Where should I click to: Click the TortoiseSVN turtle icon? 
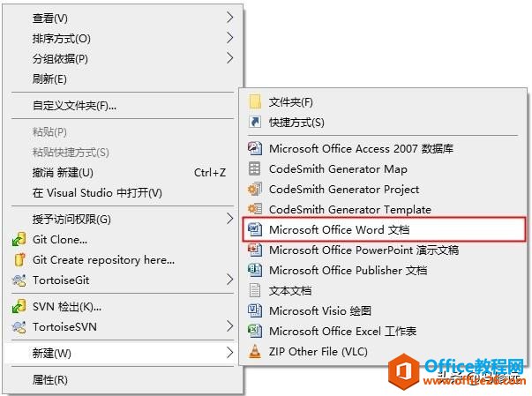coord(19,327)
